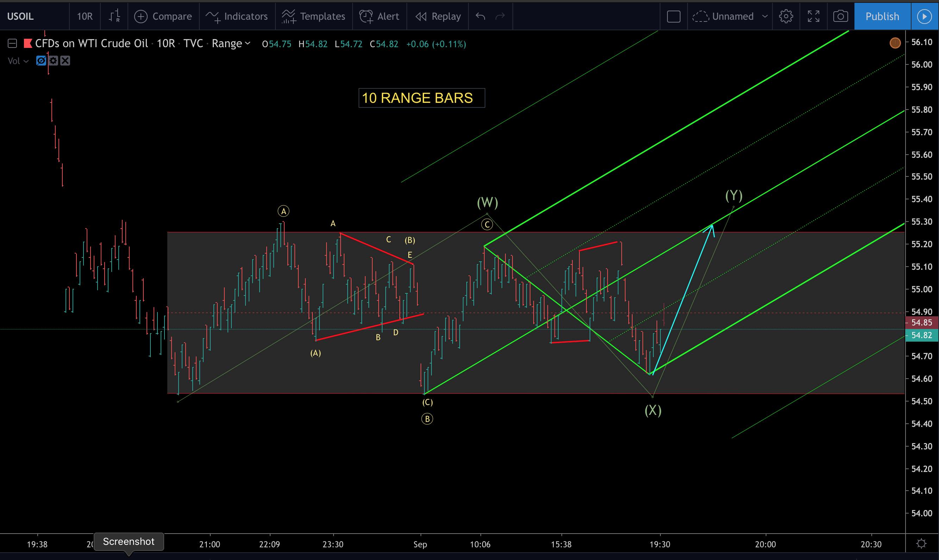Click the play button beside Publish

[924, 16]
